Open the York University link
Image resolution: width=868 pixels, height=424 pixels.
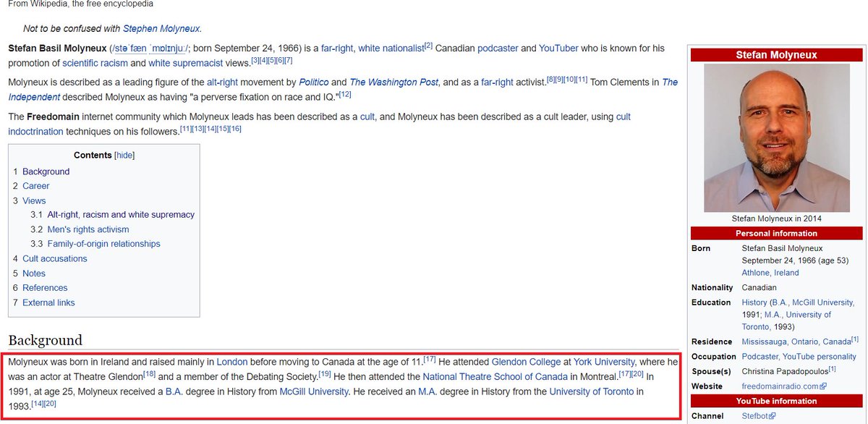pos(604,362)
